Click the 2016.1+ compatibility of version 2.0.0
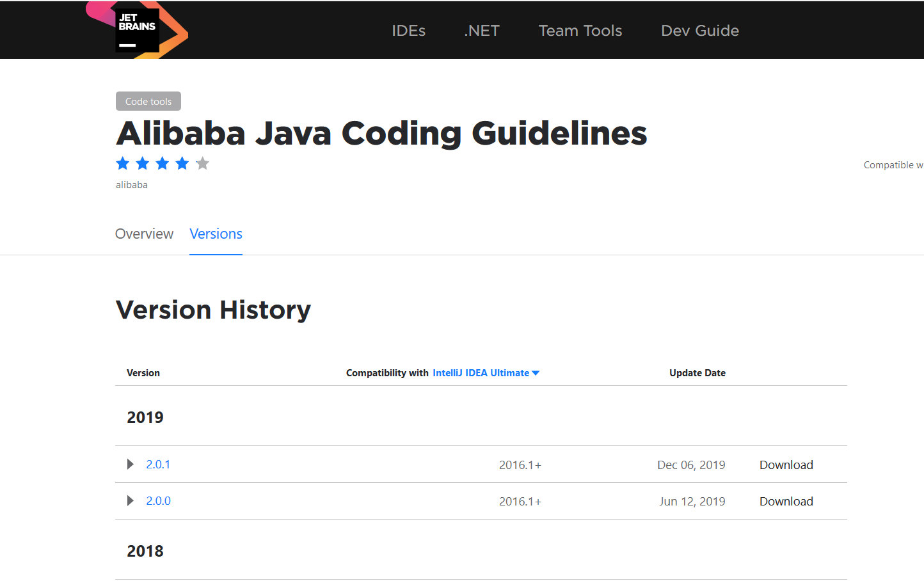This screenshot has height=581, width=924. 520,502
